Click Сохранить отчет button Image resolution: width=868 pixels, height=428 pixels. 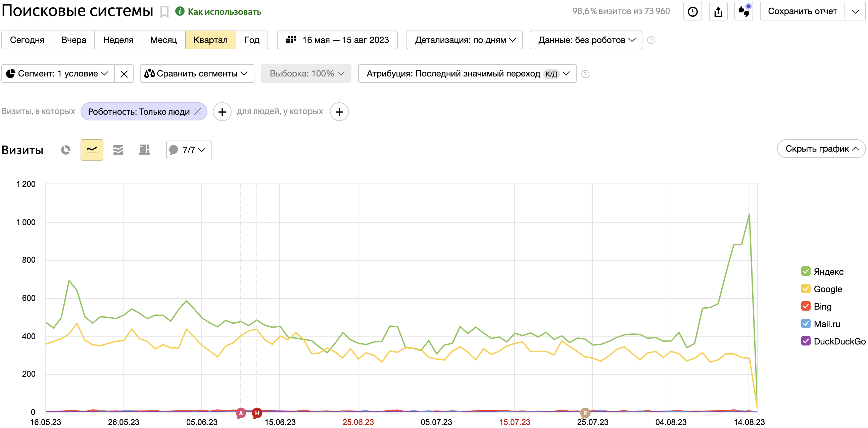tap(802, 11)
